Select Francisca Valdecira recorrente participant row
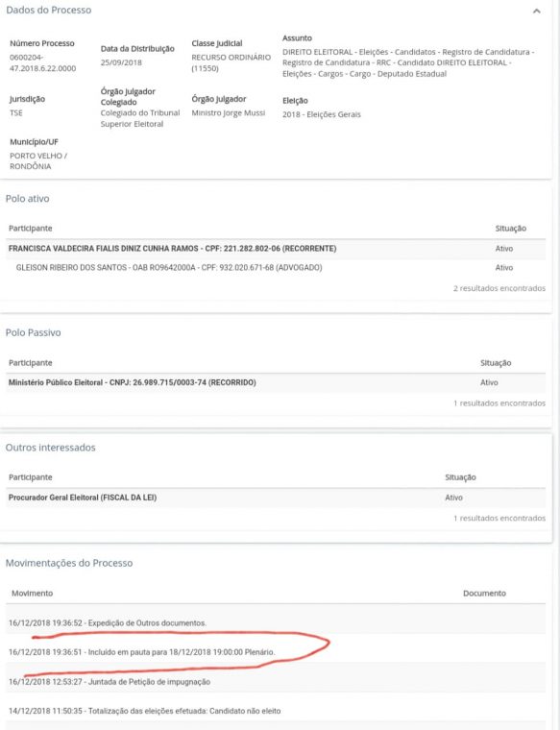The height and width of the screenshot is (730, 560). [276, 249]
